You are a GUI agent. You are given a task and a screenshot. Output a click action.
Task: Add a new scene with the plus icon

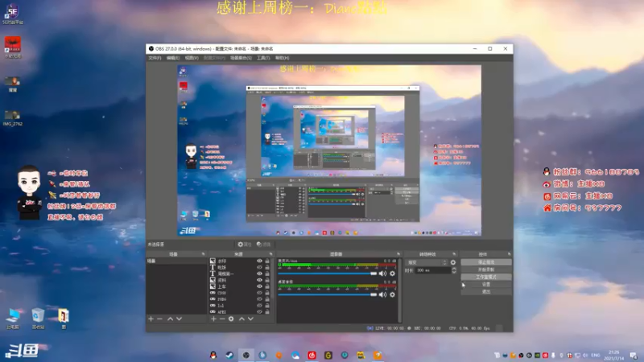[151, 319]
